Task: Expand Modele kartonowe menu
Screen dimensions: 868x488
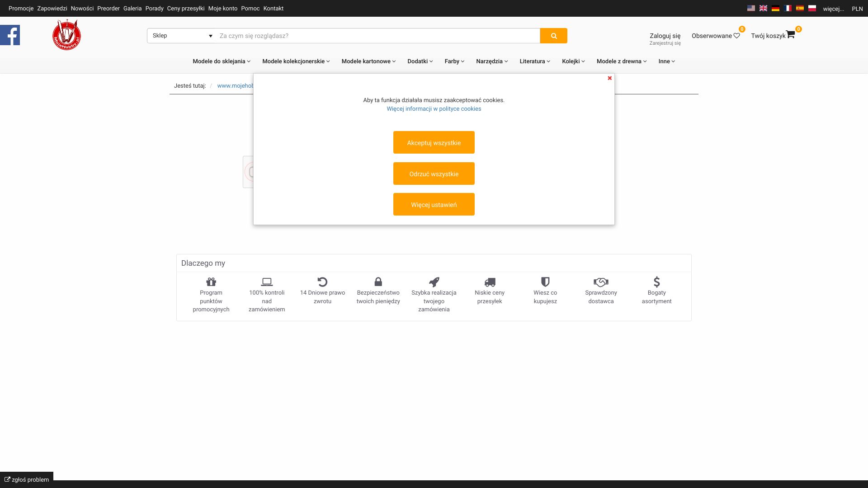Action: tap(368, 61)
